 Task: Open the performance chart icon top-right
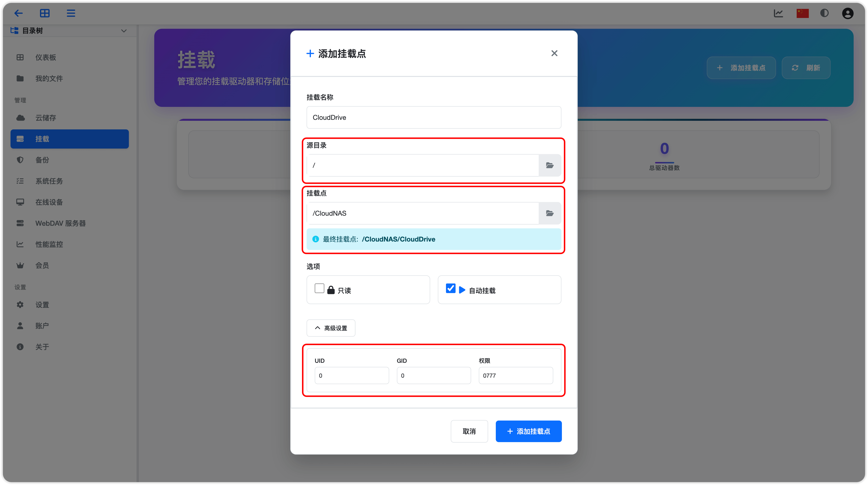click(x=778, y=13)
